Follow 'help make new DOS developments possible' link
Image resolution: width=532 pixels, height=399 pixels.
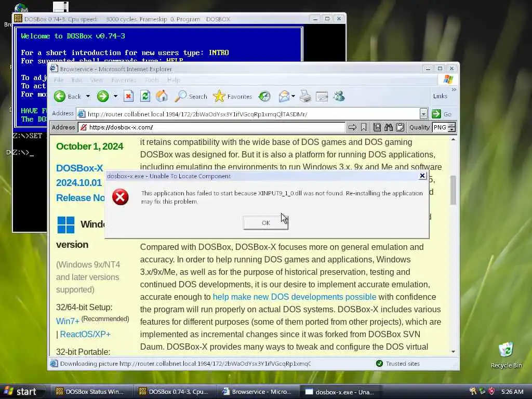pos(295,297)
